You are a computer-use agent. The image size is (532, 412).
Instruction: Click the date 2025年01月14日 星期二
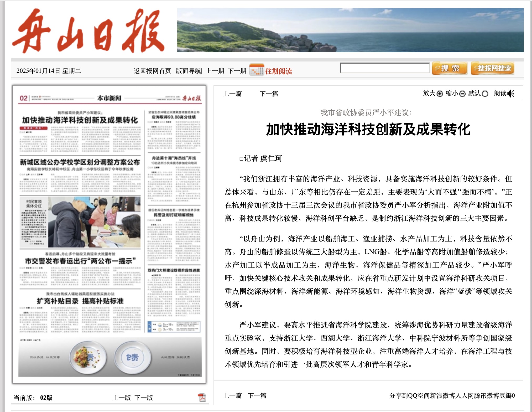pos(49,71)
